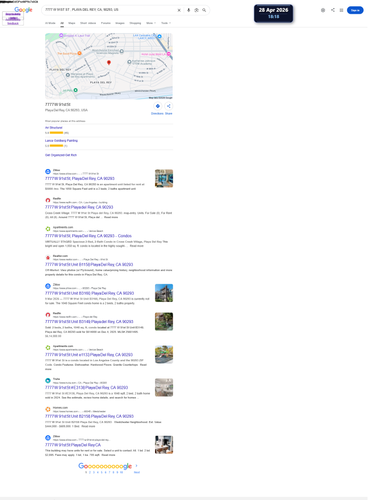Open Homes.com Unit B2158 result title
The width and height of the screenshot is (372, 500).
89,416
